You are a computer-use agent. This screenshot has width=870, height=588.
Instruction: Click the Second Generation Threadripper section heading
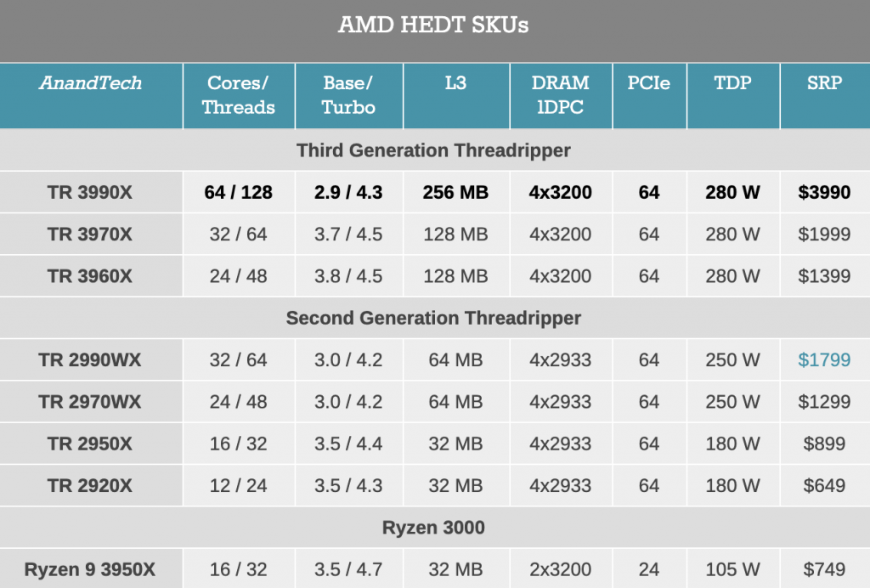pyautogui.click(x=433, y=318)
